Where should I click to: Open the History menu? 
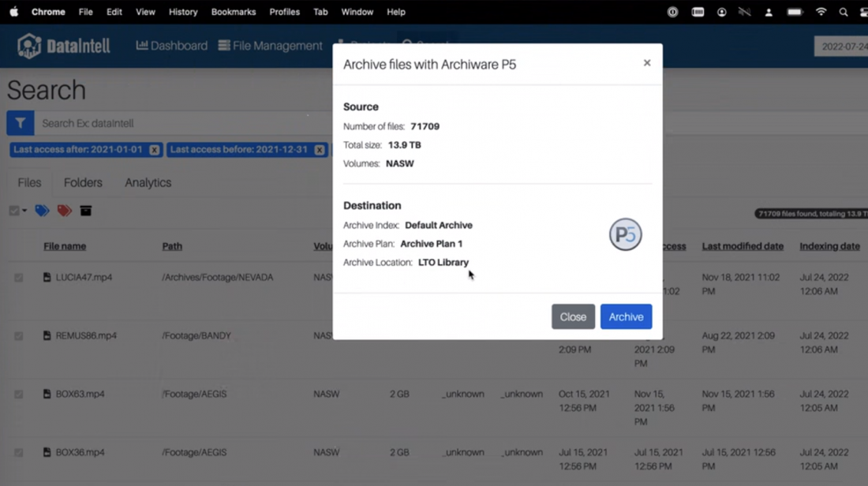pyautogui.click(x=183, y=12)
